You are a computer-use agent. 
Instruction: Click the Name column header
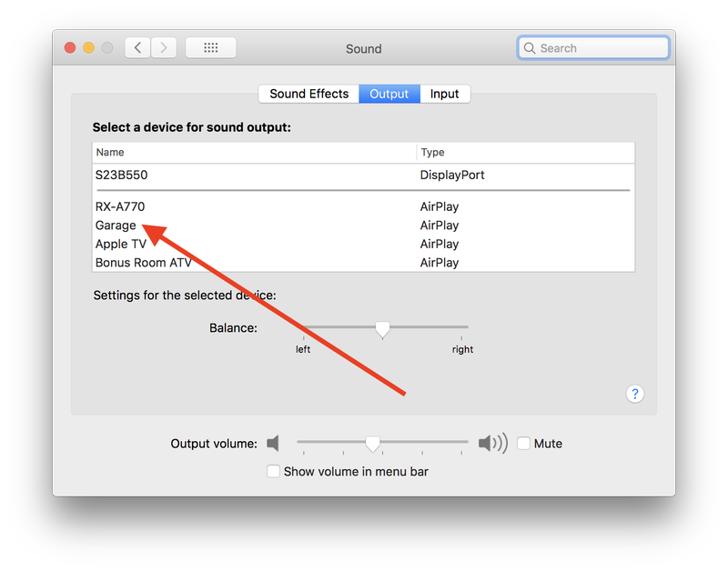(255, 152)
